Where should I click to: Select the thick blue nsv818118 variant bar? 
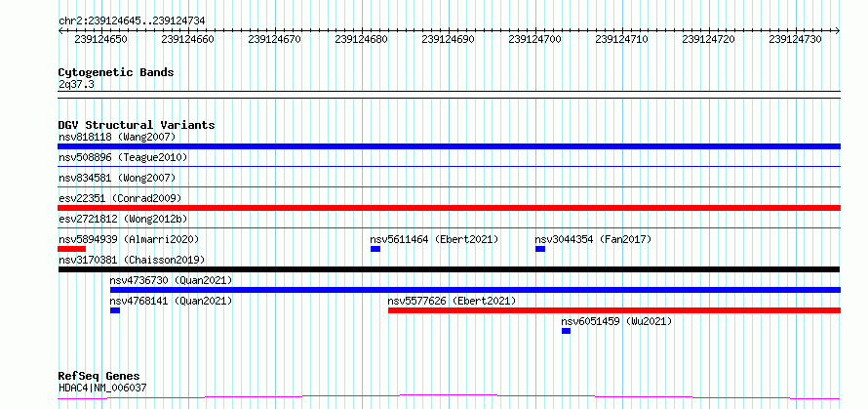tap(449, 146)
